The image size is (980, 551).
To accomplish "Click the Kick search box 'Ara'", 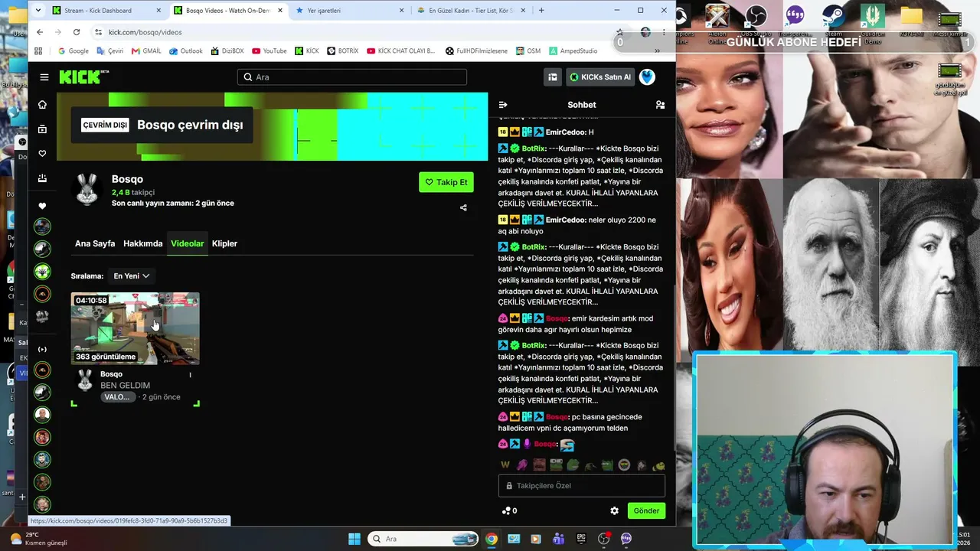I will [352, 77].
